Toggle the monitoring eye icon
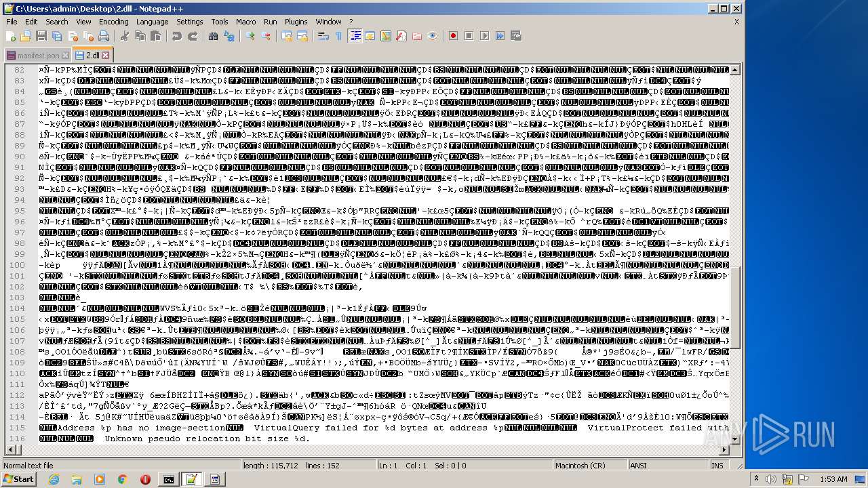This screenshot has width=868, height=488. coord(433,36)
